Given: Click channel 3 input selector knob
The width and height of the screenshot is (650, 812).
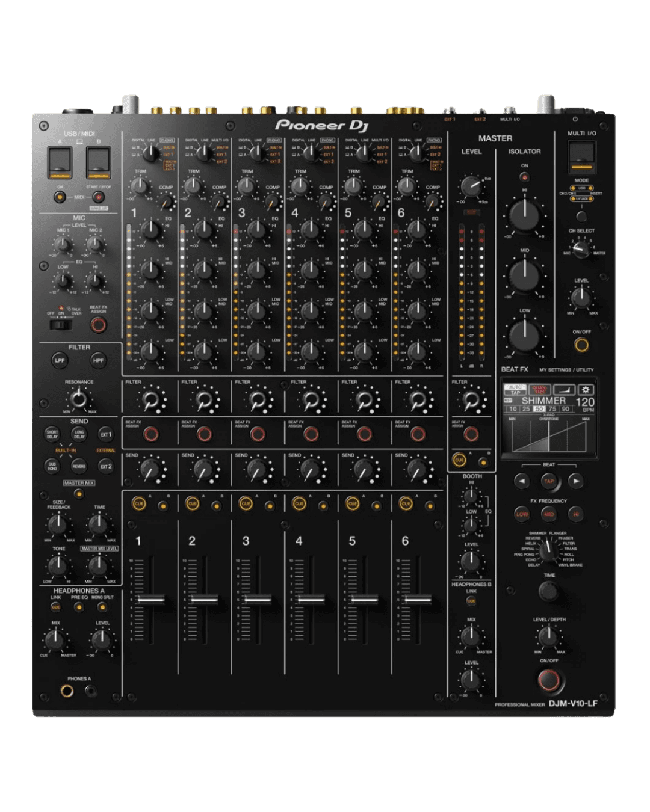Looking at the screenshot, I should click(x=258, y=154).
